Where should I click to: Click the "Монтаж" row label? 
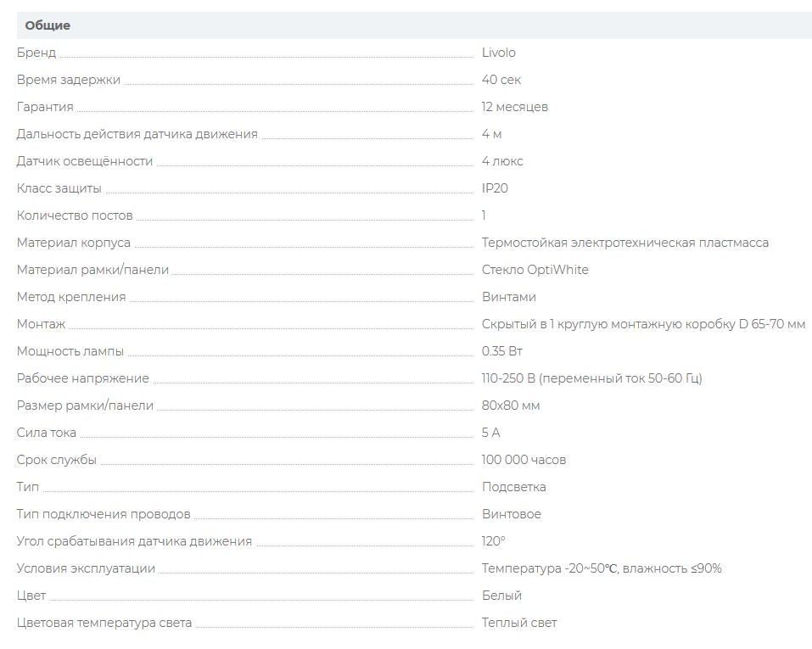[x=41, y=324]
